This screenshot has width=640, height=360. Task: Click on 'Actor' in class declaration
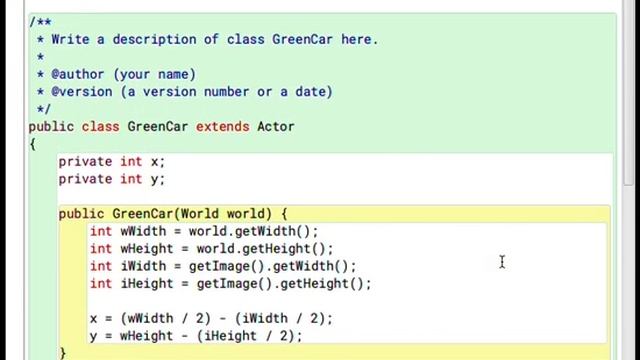276,127
